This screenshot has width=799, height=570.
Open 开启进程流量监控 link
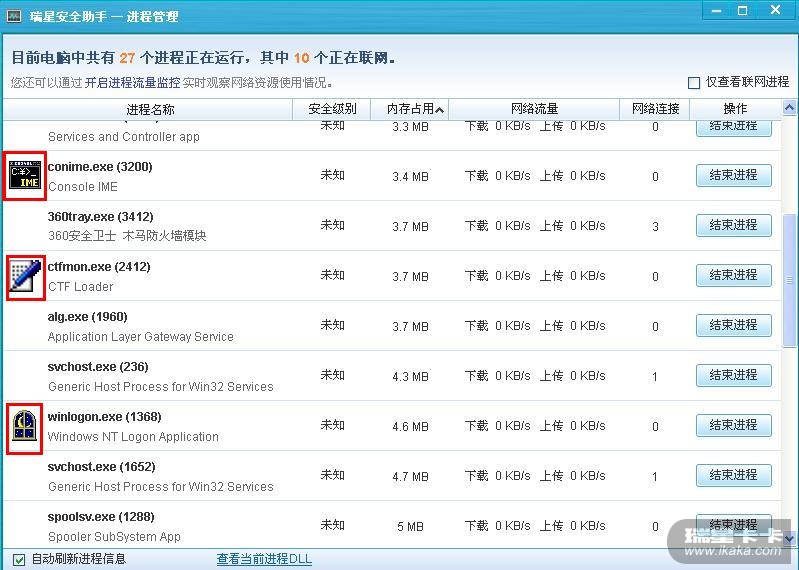[132, 83]
